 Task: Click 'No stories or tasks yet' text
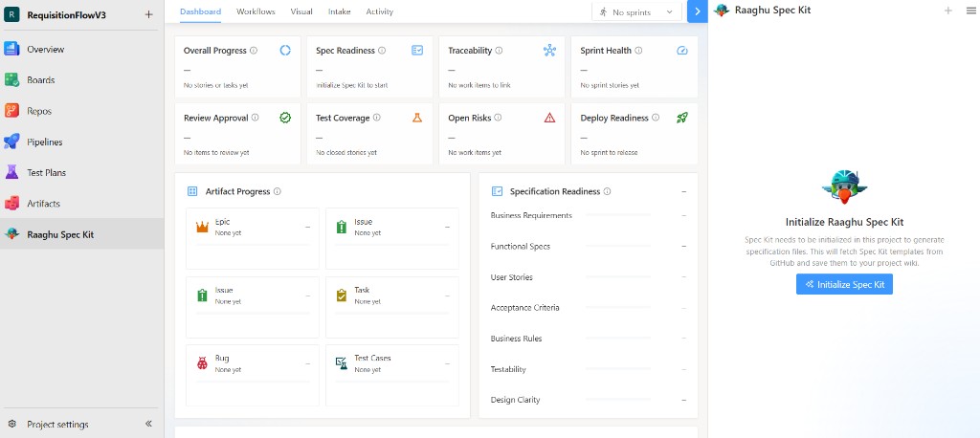[x=215, y=86]
